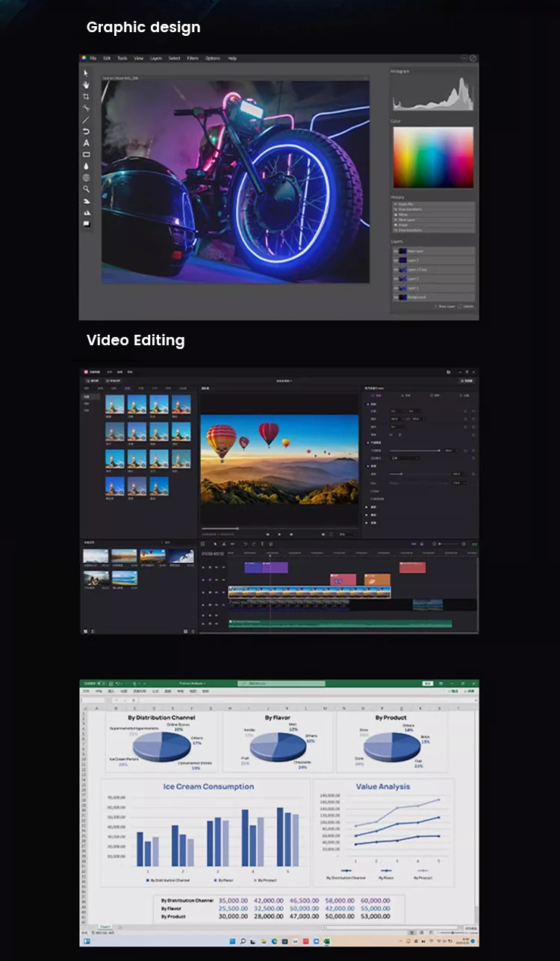Play the preview in the video editor
This screenshot has height=961, width=560.
pos(280,534)
